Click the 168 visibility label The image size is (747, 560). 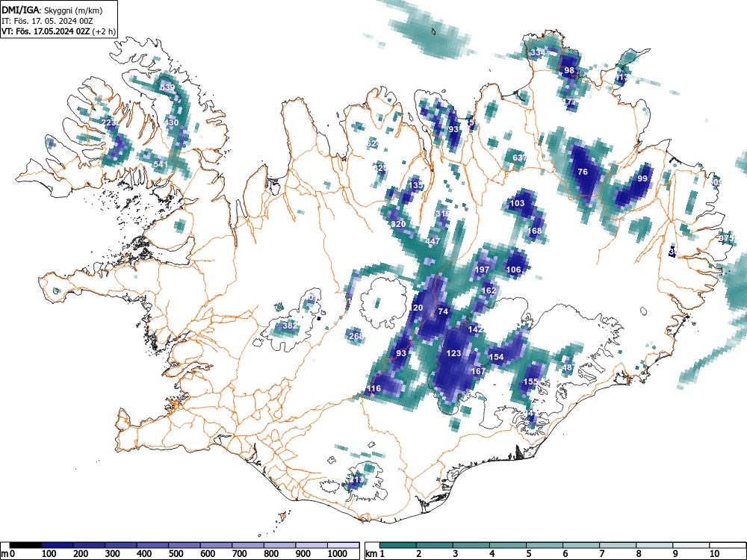click(x=535, y=231)
